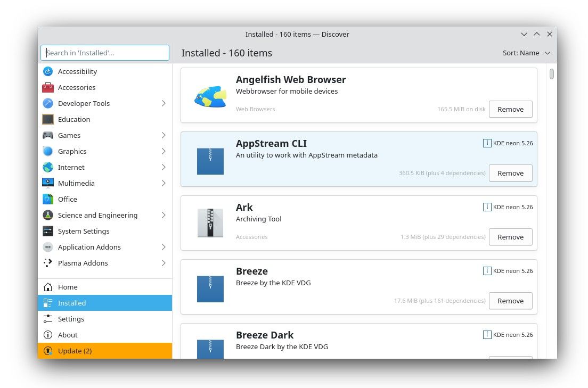Image resolution: width=588 pixels, height=388 pixels.
Task: Open the Sort: Name dropdown
Action: 527,53
